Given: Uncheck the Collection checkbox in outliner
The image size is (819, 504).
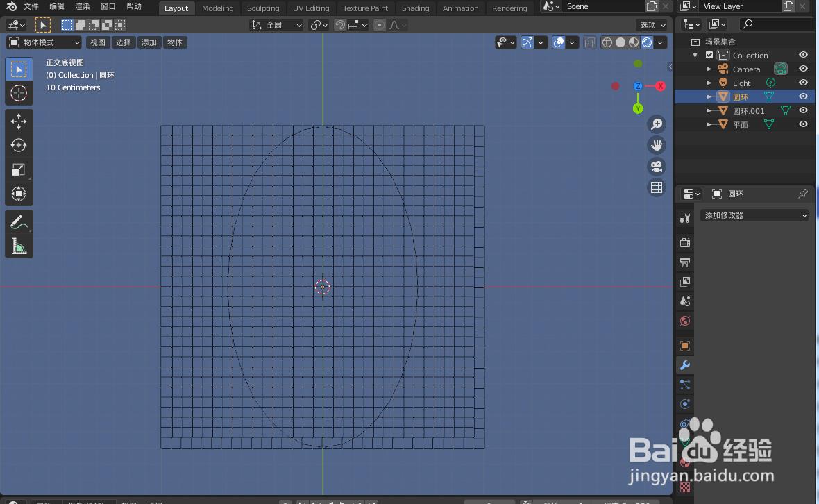Looking at the screenshot, I should [x=709, y=55].
